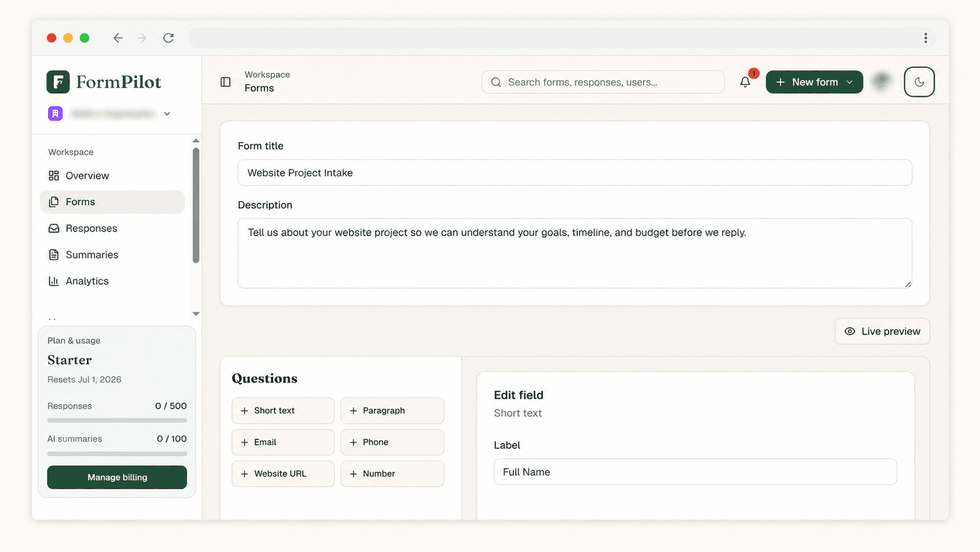Go forward in browser

[142, 38]
